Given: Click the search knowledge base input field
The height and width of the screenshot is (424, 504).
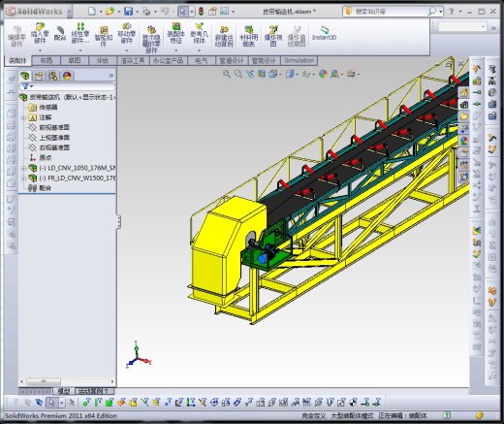Looking at the screenshot, I should pyautogui.click(x=391, y=12).
